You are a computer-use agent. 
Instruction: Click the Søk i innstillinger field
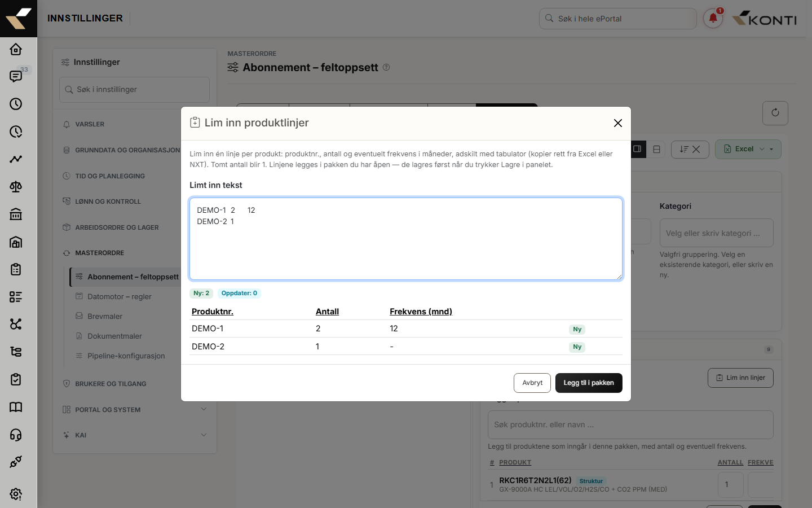coord(134,90)
